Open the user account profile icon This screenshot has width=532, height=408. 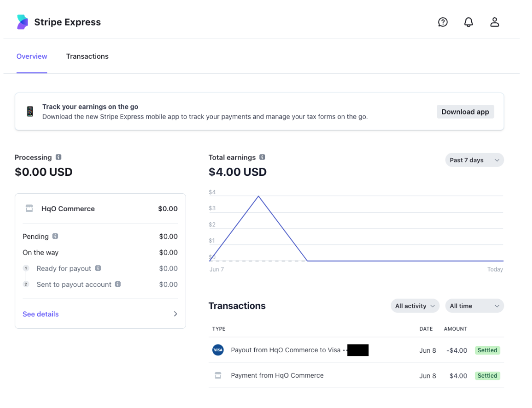[x=494, y=22]
